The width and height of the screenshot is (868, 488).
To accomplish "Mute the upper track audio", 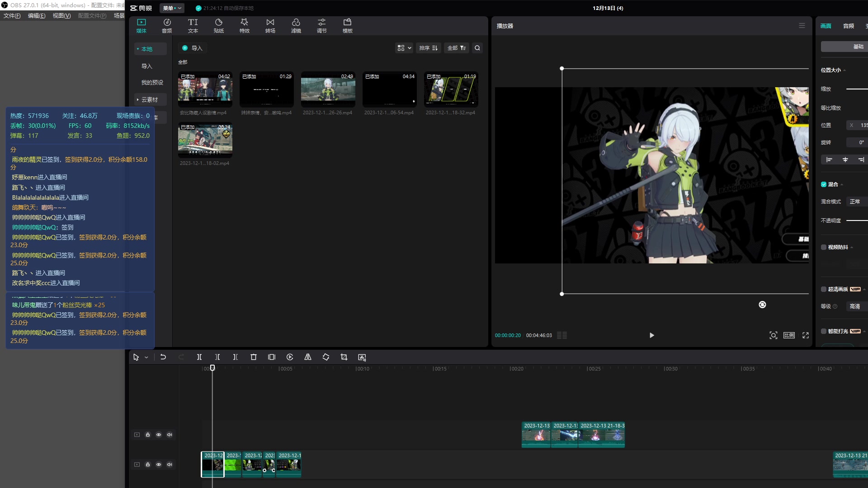I will point(170,435).
